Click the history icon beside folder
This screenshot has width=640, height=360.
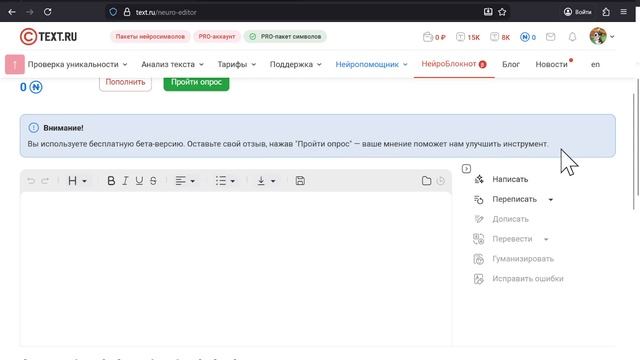[441, 181]
